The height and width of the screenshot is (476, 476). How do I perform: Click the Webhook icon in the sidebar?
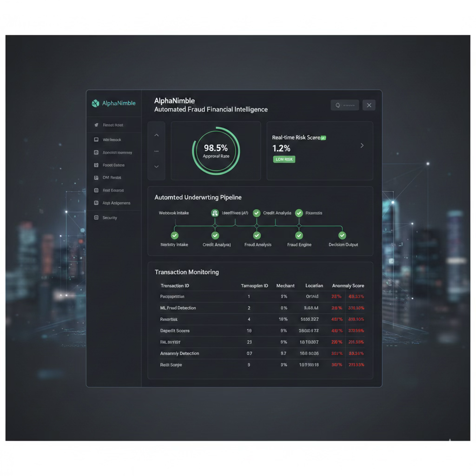(96, 139)
